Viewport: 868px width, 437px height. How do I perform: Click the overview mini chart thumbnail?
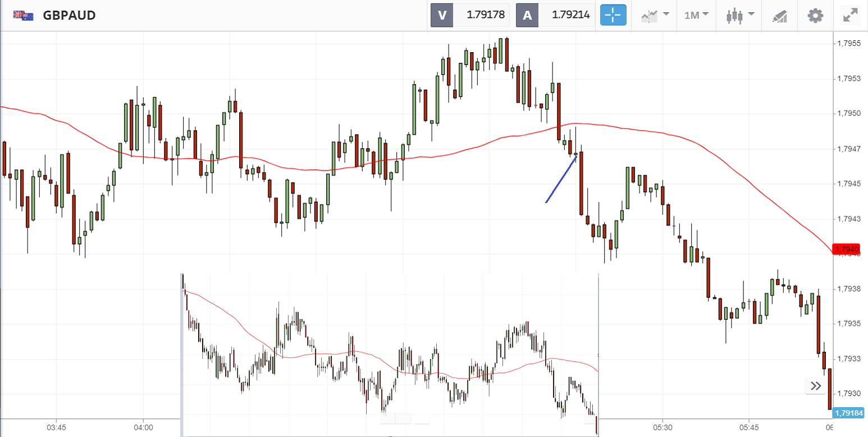pyautogui.click(x=390, y=355)
